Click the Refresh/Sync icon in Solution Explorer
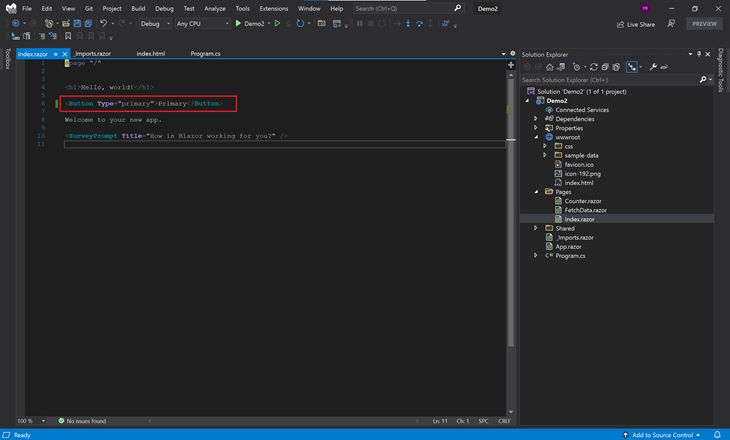The height and width of the screenshot is (440, 730). (x=594, y=67)
